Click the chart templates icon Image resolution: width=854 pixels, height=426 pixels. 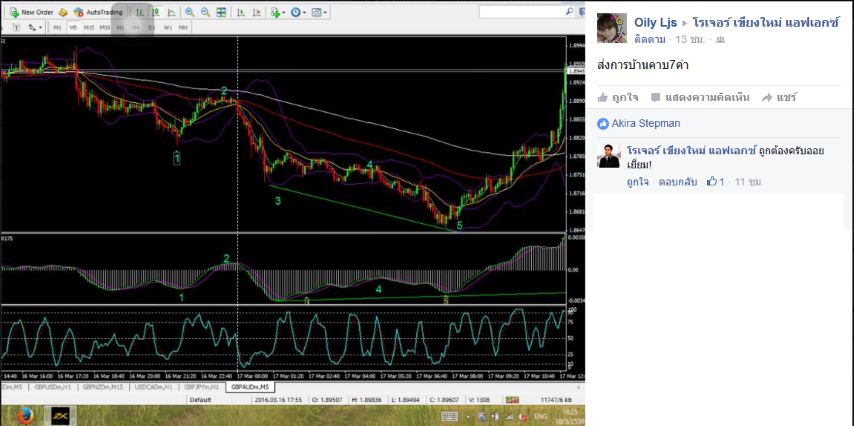(x=316, y=12)
